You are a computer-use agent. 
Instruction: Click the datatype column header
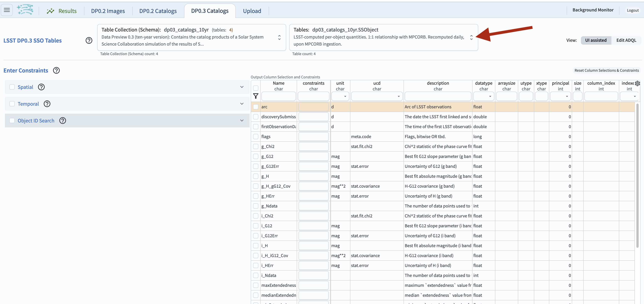click(484, 83)
